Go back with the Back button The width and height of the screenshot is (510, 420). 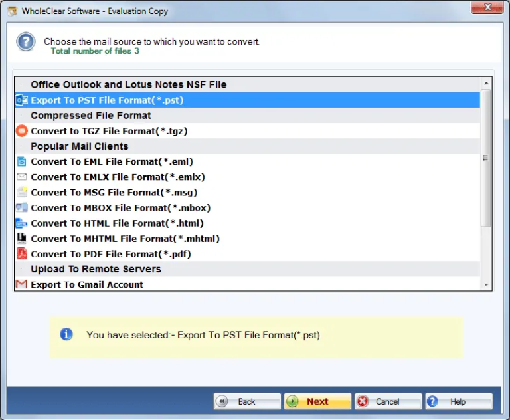pyautogui.click(x=247, y=401)
